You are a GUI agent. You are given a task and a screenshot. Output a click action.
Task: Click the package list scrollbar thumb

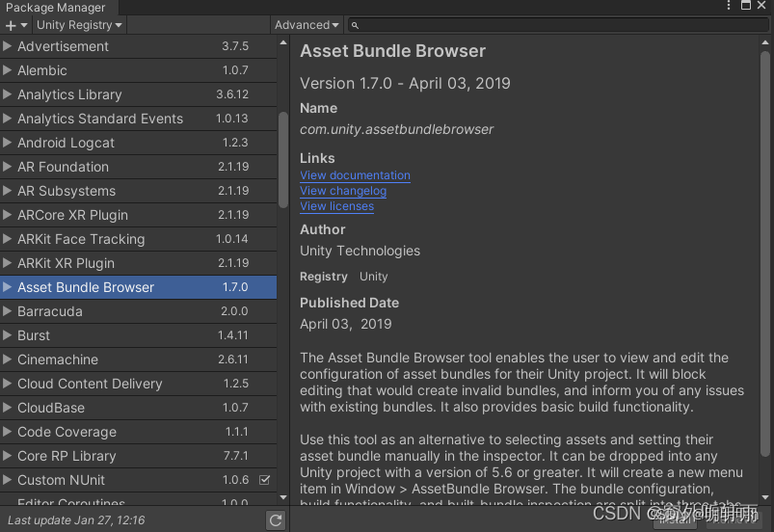click(x=282, y=160)
